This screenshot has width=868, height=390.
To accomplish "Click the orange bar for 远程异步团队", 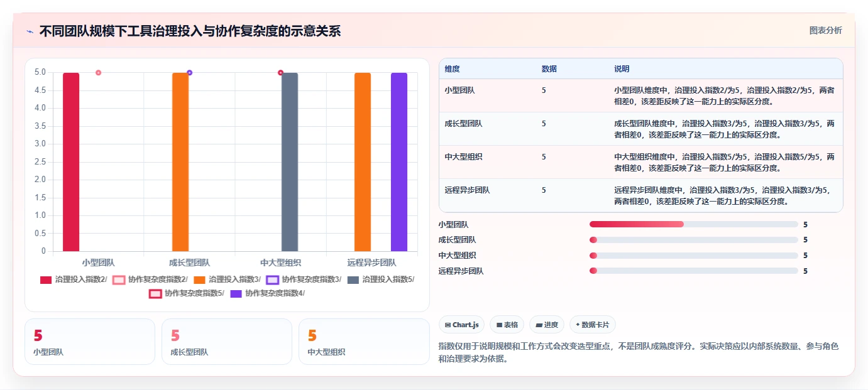I will 363,162.
